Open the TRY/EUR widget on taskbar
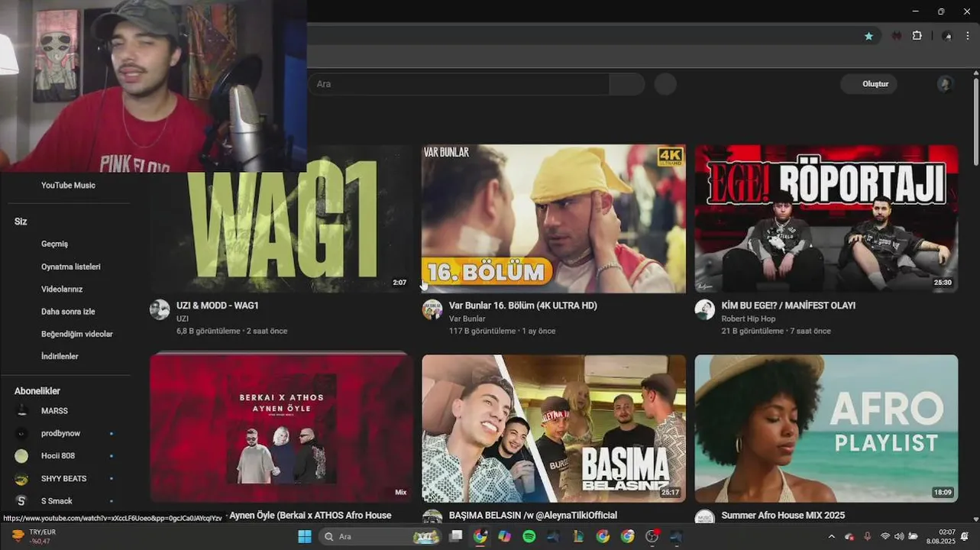Image resolution: width=980 pixels, height=550 pixels. (x=34, y=536)
